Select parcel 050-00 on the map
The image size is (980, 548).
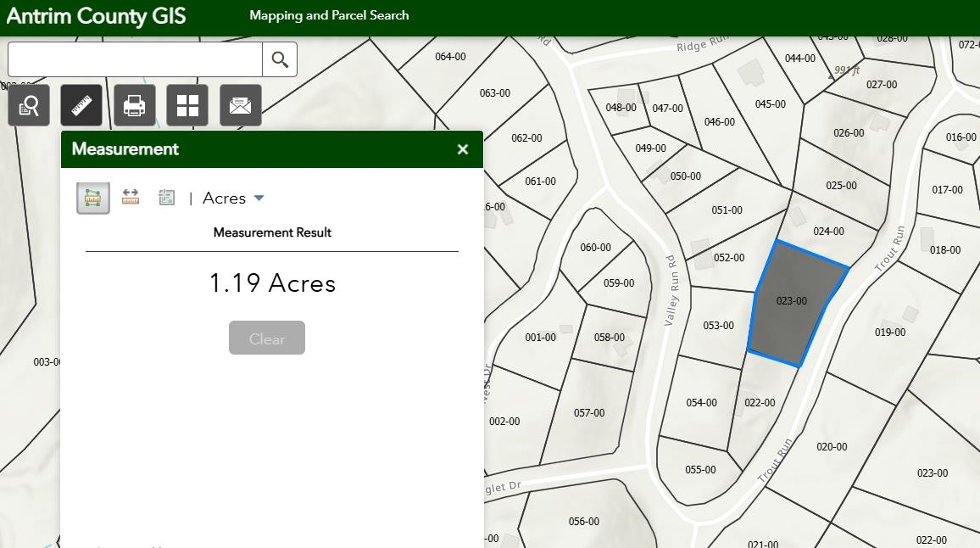[x=686, y=176]
